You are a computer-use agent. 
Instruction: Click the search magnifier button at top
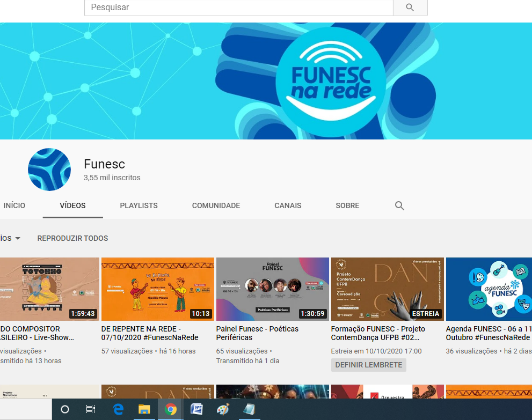pos(410,7)
